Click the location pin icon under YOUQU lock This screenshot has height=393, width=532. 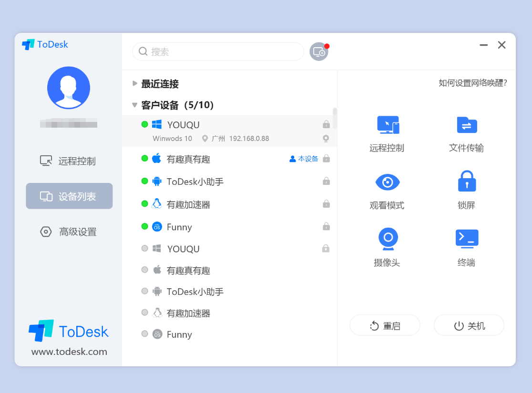pyautogui.click(x=326, y=138)
